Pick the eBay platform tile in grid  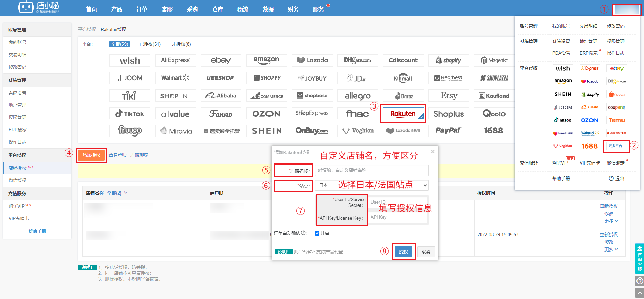click(221, 60)
